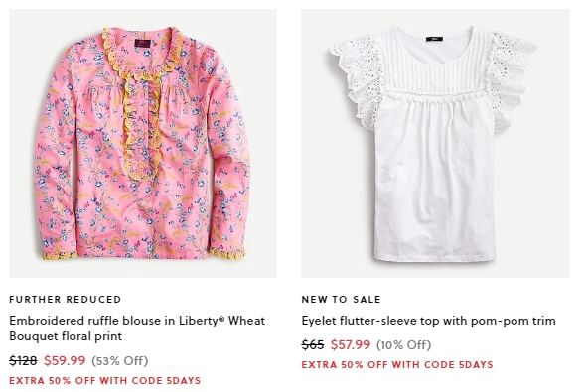Click the crossed-out $65 original price
This screenshot has width=588, height=392.
click(x=313, y=344)
